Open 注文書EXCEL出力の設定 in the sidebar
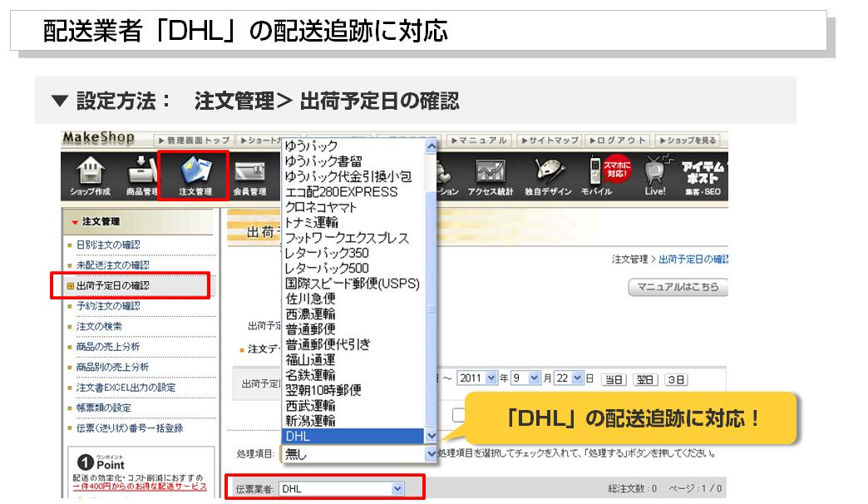This screenshot has height=504, width=868. [x=126, y=388]
